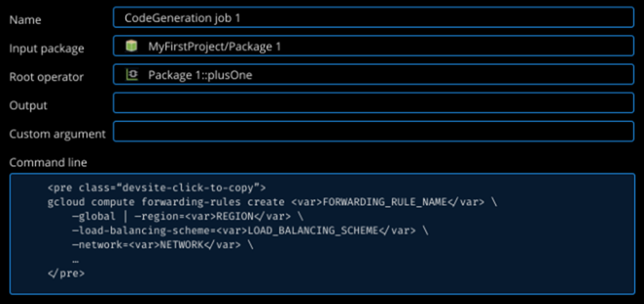
Task: Click inside the Command line text box
Action: 322,234
